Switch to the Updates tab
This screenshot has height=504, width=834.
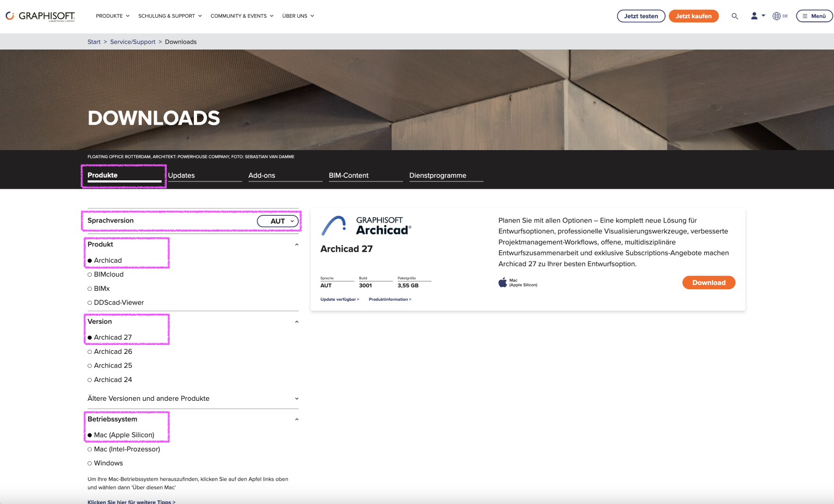point(205,176)
